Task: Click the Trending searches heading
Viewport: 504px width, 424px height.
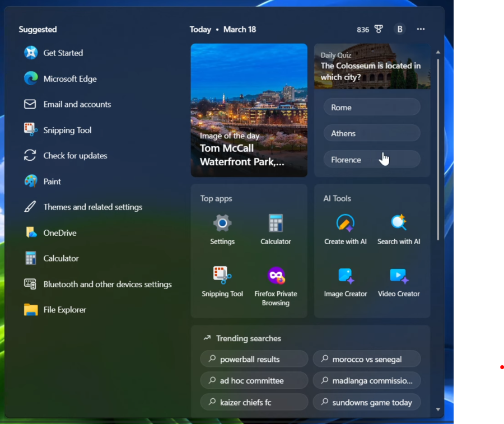Action: pos(249,338)
